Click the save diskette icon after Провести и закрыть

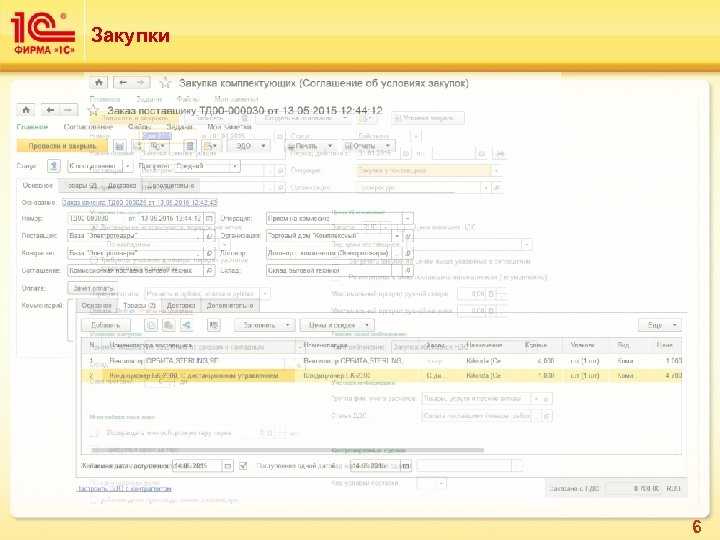[x=119, y=146]
